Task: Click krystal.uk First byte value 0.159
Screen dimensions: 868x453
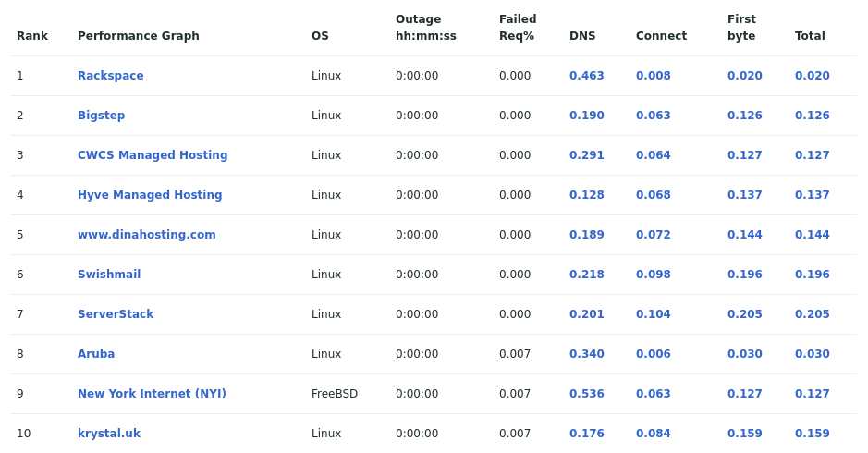Action: pyautogui.click(x=744, y=434)
